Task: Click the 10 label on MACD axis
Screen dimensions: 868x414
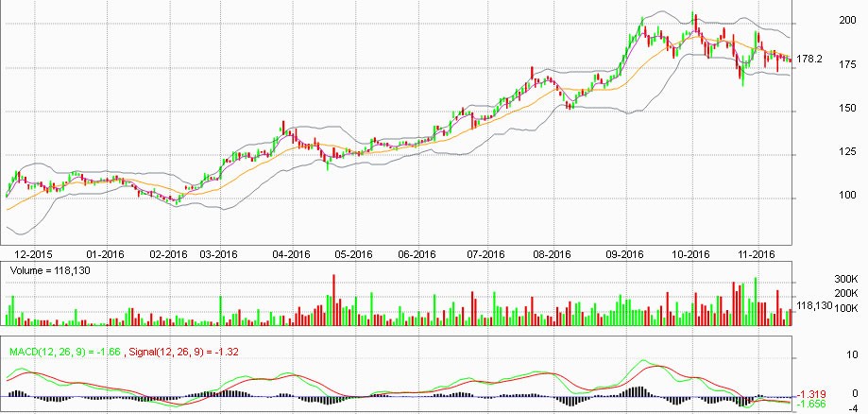Action: pyautogui.click(x=825, y=355)
